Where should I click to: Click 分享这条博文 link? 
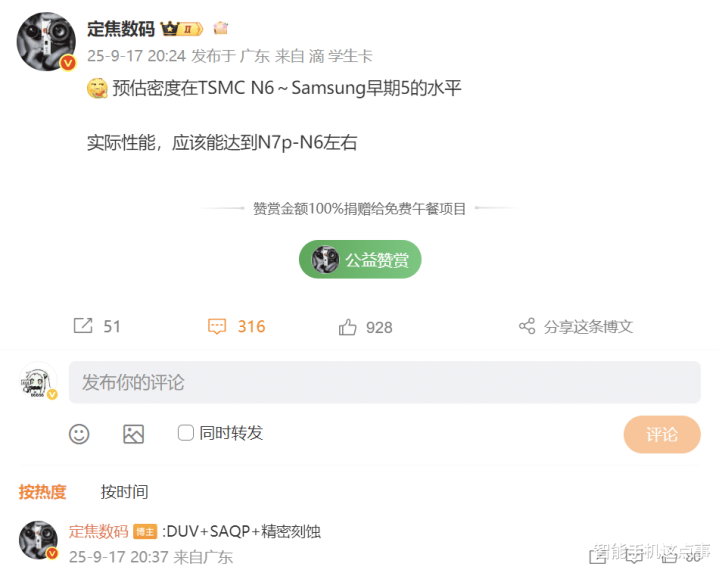tap(588, 327)
